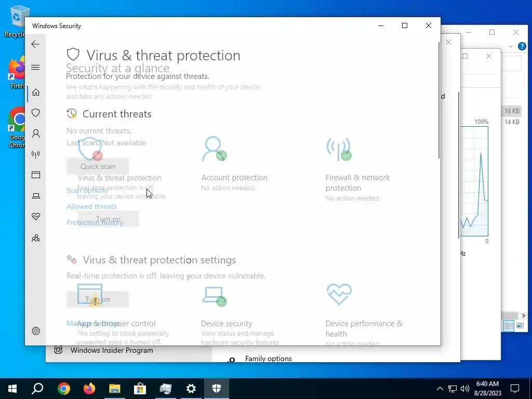Open Firewall & network antenna icon in sidebar
This screenshot has width=532, height=399.
36,154
